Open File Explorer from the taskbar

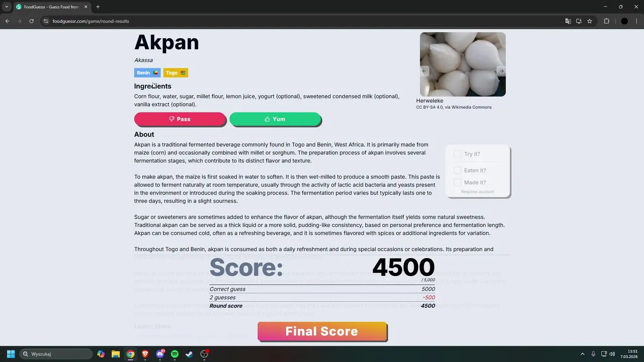pos(115,354)
